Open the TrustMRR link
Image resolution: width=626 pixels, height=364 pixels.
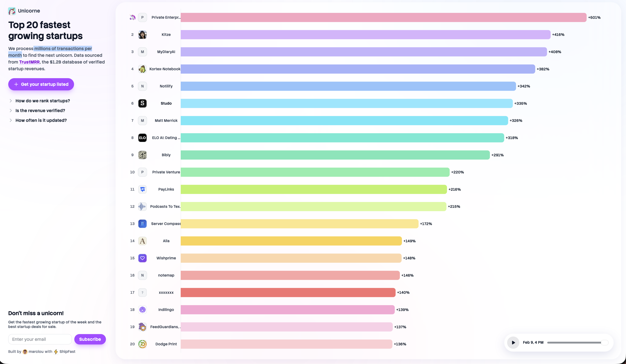29,62
